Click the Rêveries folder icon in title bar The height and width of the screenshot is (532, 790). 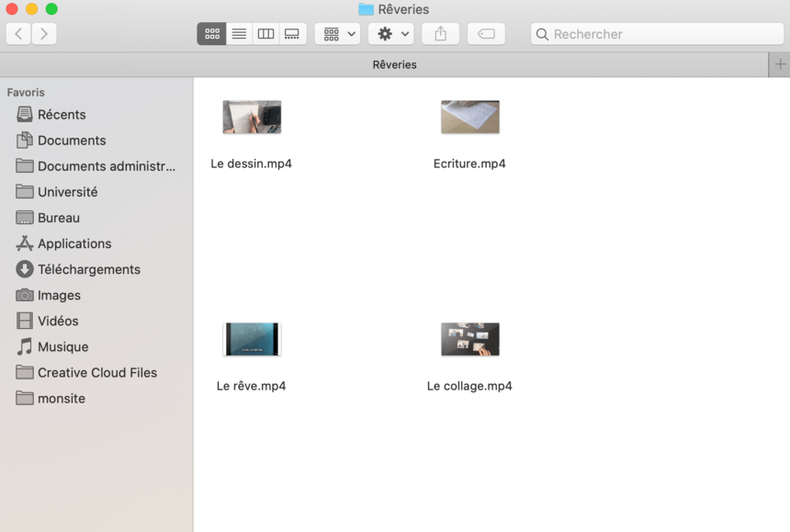[x=366, y=9]
